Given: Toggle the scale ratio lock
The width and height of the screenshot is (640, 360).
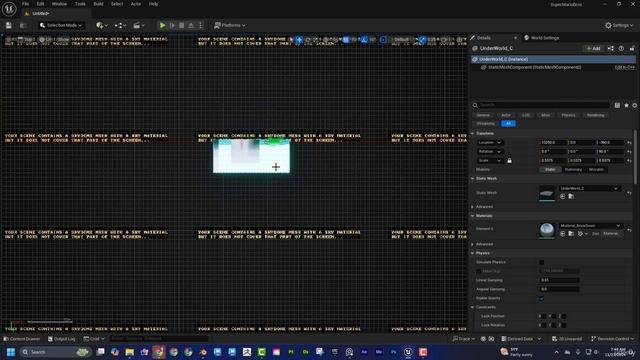Looking at the screenshot, I should [x=509, y=160].
